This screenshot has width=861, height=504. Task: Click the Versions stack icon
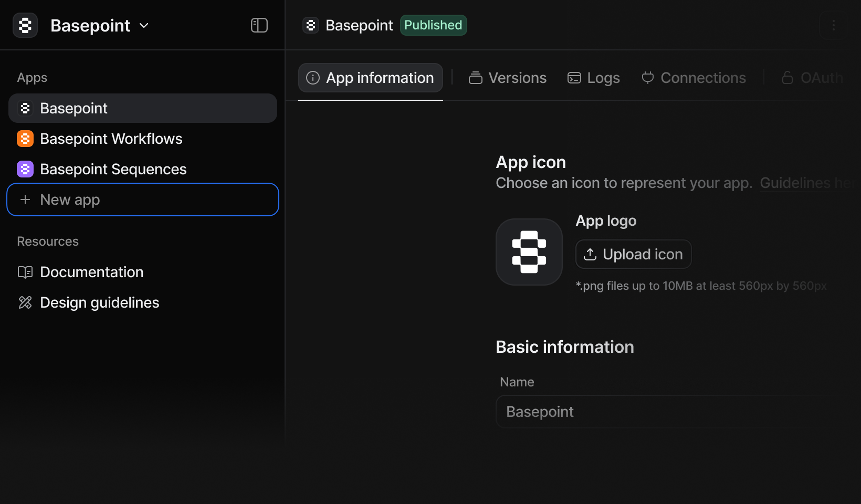coord(476,78)
